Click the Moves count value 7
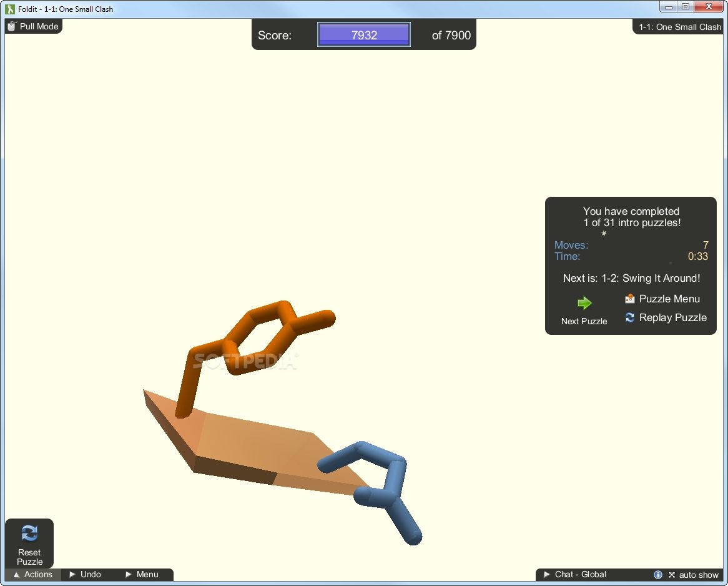The height and width of the screenshot is (586, 728). pyautogui.click(x=706, y=245)
